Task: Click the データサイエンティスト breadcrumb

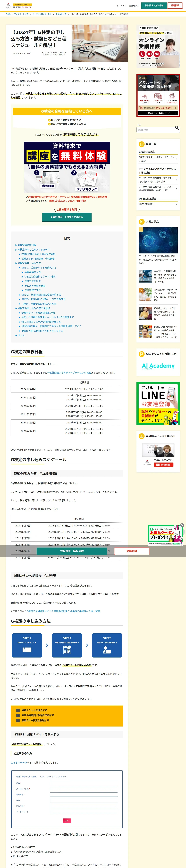Action: [42, 14]
